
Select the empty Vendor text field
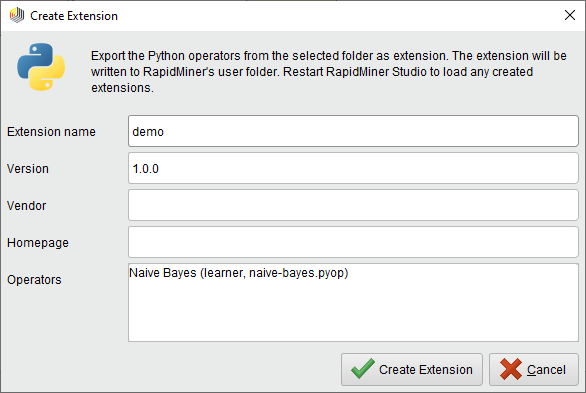pyautogui.click(x=353, y=205)
